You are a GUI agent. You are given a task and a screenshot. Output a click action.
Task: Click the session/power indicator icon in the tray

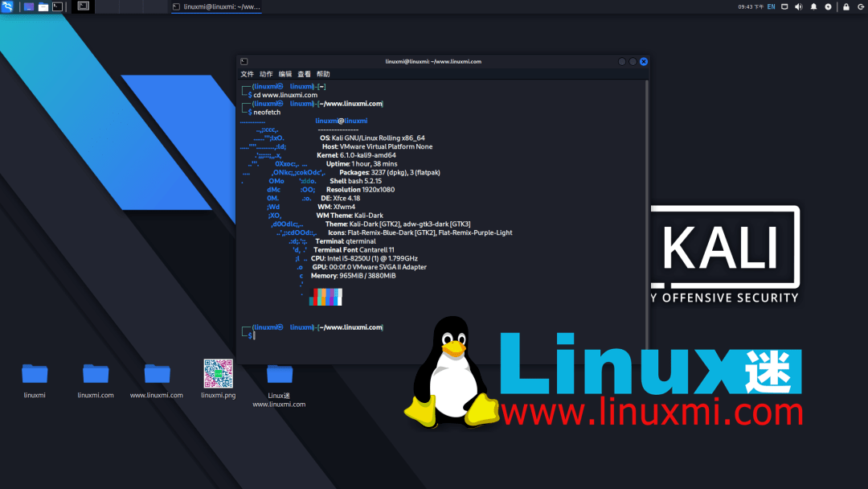(828, 6)
